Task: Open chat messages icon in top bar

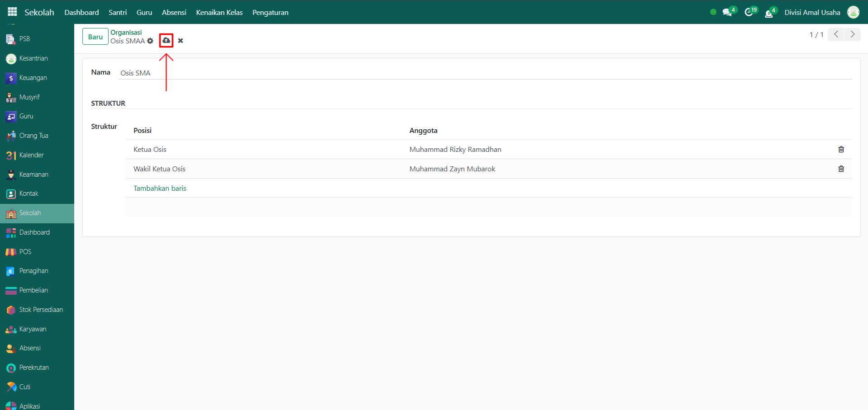Action: tap(727, 12)
